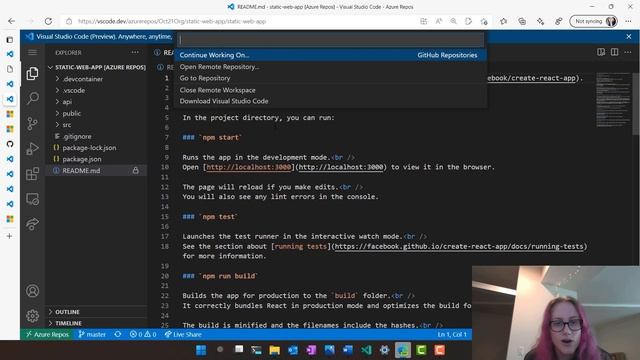Open Visual Studio Code from taskbar
This screenshot has width=640, height=360.
[366, 350]
